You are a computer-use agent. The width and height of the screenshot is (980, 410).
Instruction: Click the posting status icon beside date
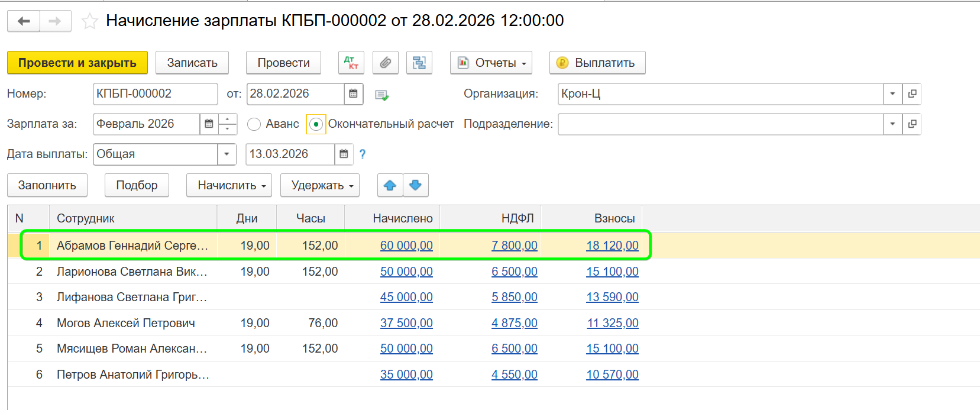[381, 95]
